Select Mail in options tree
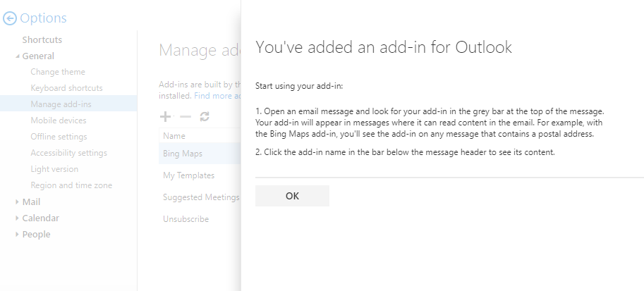Screen dimensions: 644x291 pos(31,202)
